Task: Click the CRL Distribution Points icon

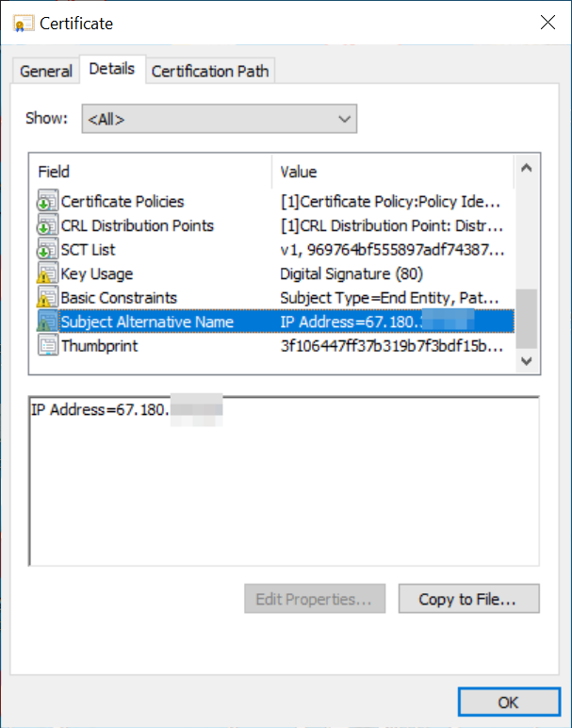Action: tap(47, 226)
